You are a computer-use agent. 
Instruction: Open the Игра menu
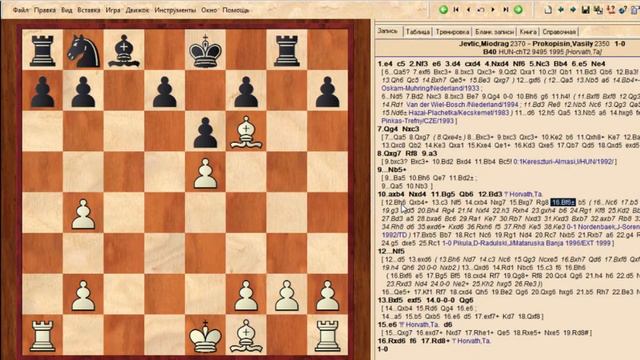click(113, 10)
